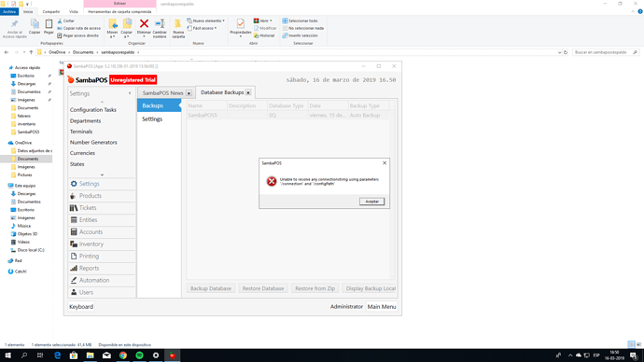Open Automation section in SambaPOS sidebar

click(x=102, y=280)
